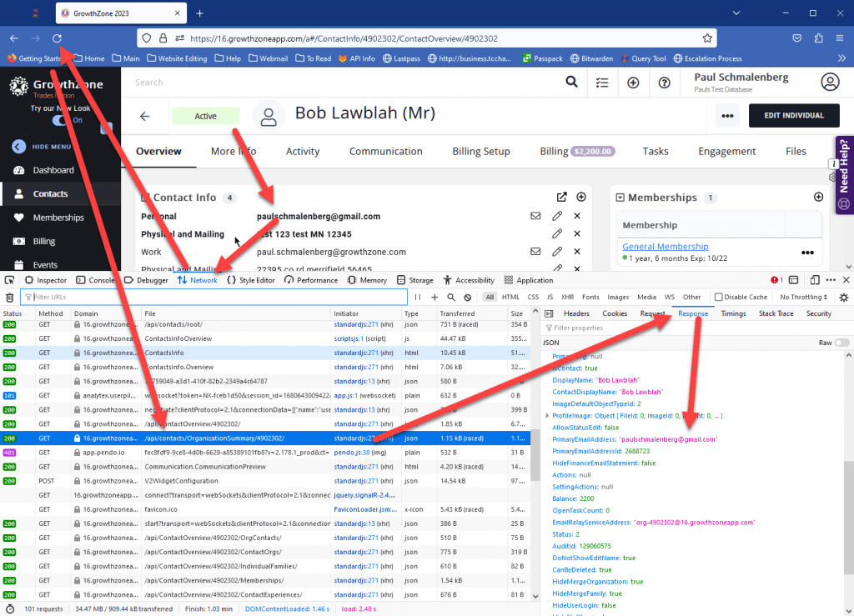Open the search icon in GrowthZone header
The width and height of the screenshot is (854, 616).
click(571, 83)
